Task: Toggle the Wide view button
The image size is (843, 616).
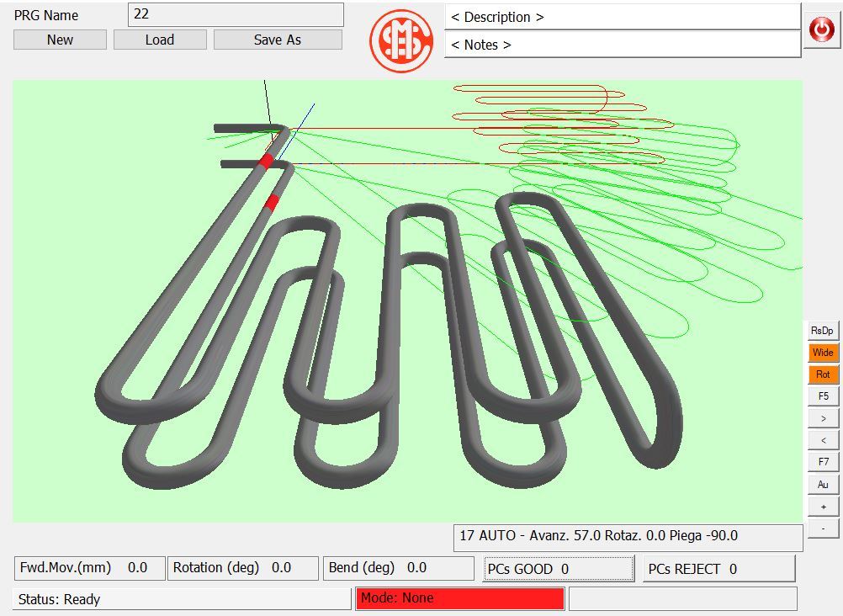Action: [x=823, y=353]
